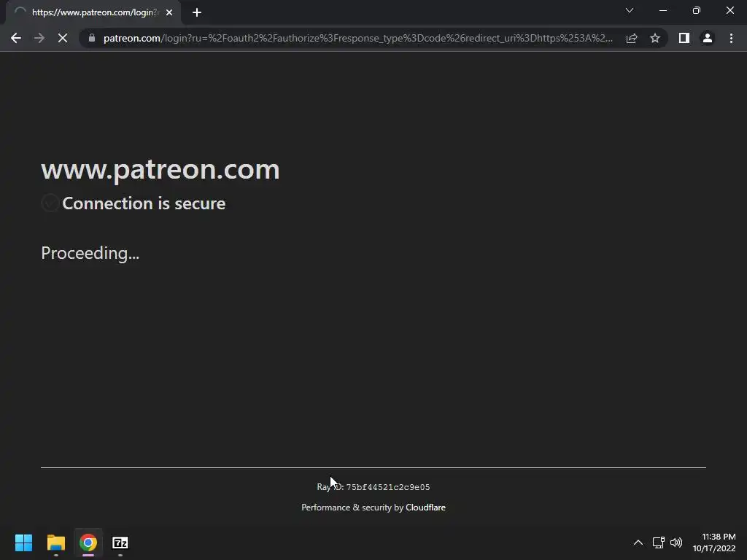Click the Ray ID value 75bf44521c2c9e05

388,487
